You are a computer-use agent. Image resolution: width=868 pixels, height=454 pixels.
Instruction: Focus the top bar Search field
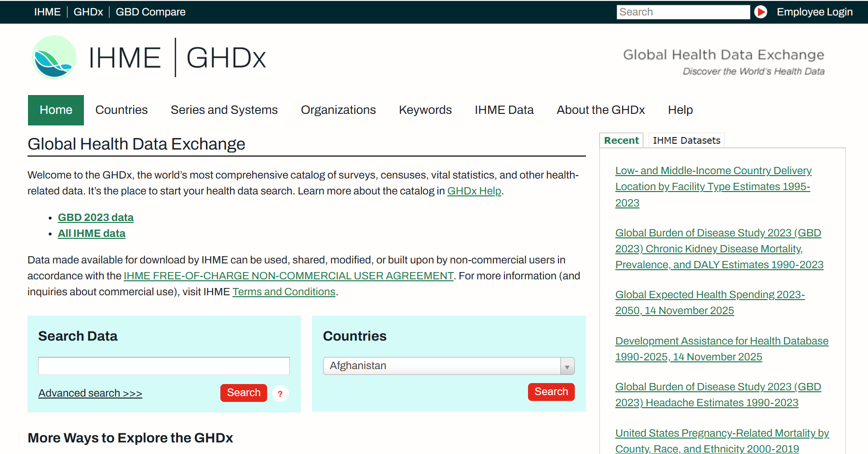pos(683,12)
